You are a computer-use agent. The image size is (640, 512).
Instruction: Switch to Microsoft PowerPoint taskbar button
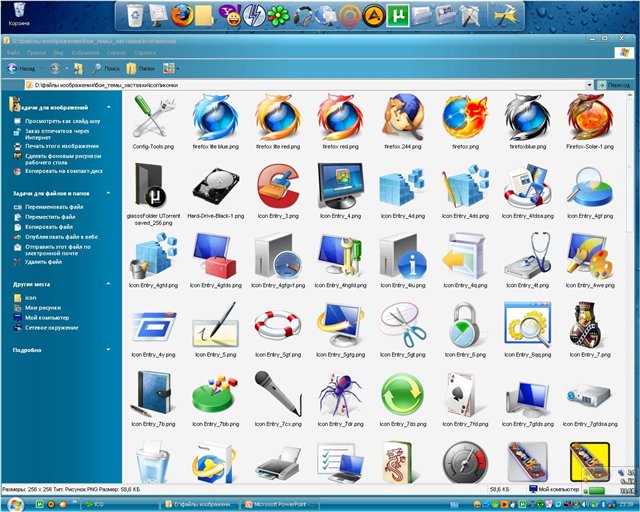pyautogui.click(x=279, y=505)
